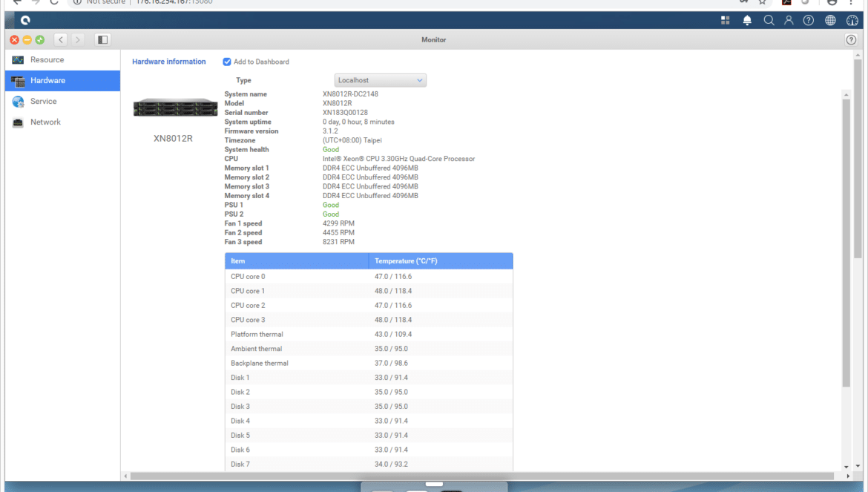The image size is (868, 492).
Task: Go back in the Monitor window
Action: click(61, 40)
